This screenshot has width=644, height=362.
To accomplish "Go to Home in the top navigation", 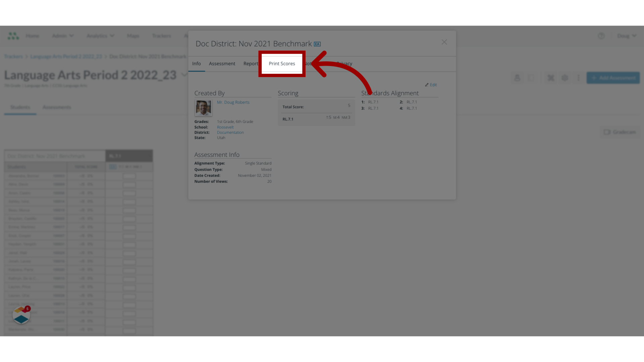I will 33,36.
